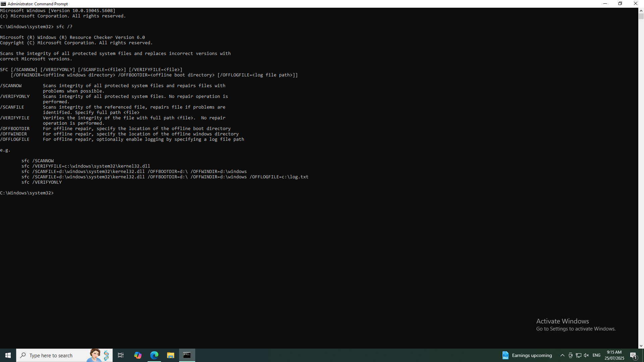Open Microsoft Edge from the taskbar
The height and width of the screenshot is (362, 644).
(154, 355)
